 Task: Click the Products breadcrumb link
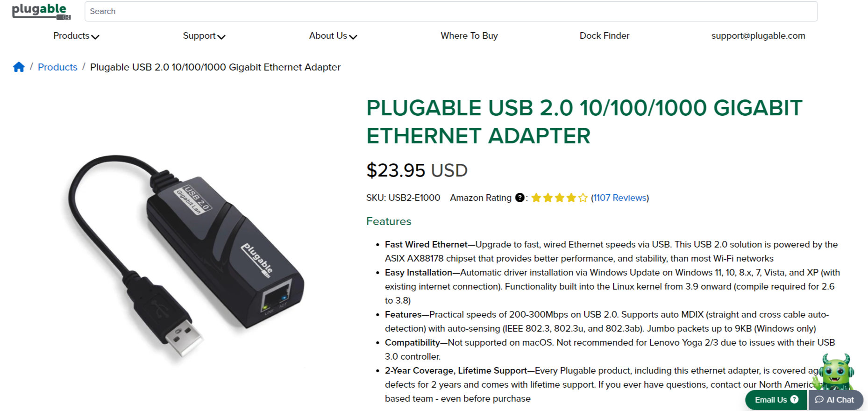(57, 67)
